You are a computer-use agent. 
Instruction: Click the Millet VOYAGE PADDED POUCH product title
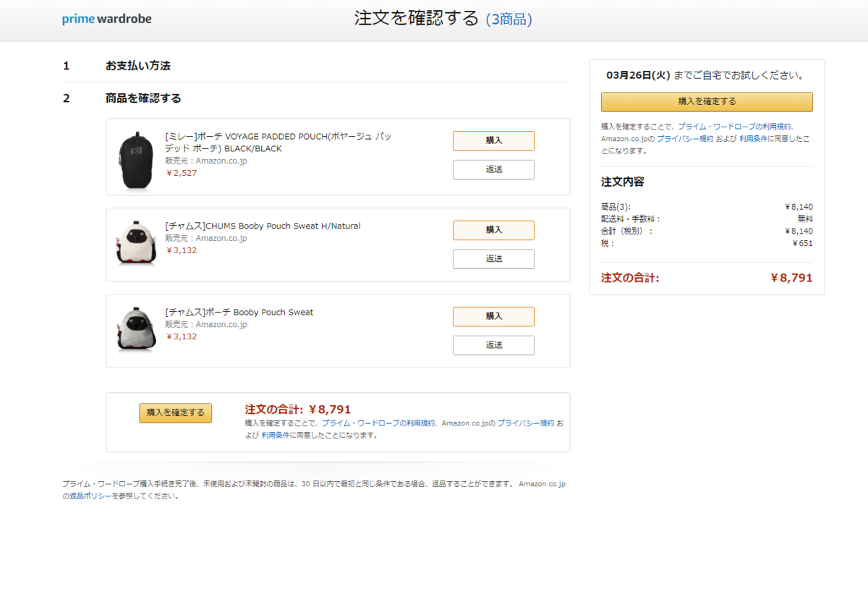click(x=278, y=143)
